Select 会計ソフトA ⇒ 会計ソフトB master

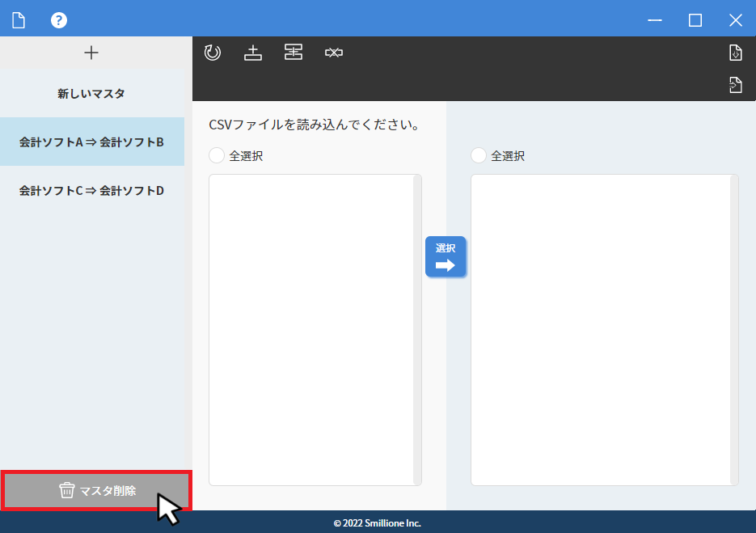point(91,142)
